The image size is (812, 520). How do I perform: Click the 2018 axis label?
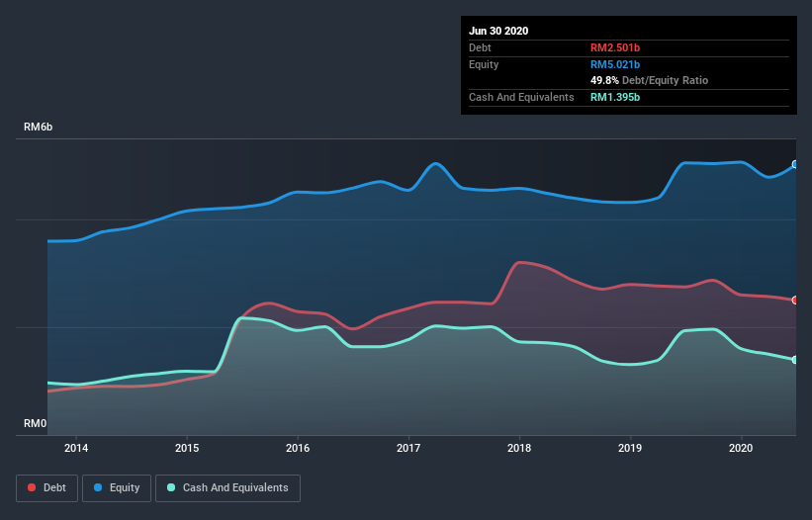coord(519,448)
